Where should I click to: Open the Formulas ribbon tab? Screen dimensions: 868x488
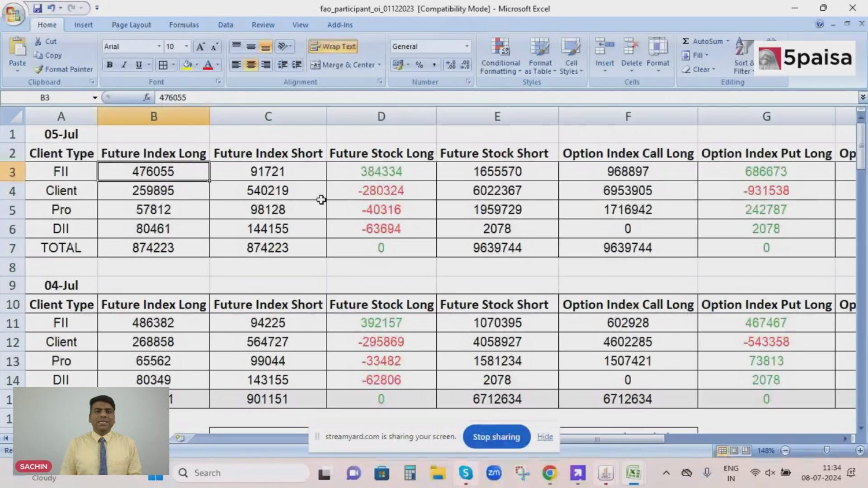[x=184, y=25]
